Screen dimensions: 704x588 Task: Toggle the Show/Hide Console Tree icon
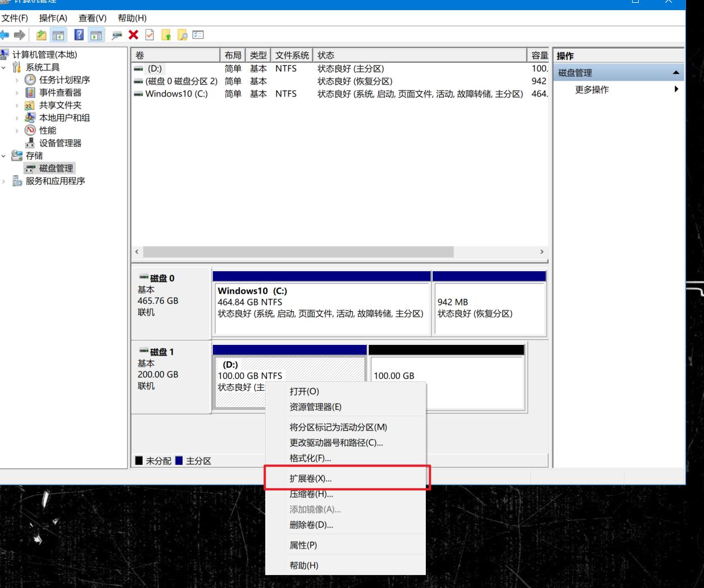(58, 35)
